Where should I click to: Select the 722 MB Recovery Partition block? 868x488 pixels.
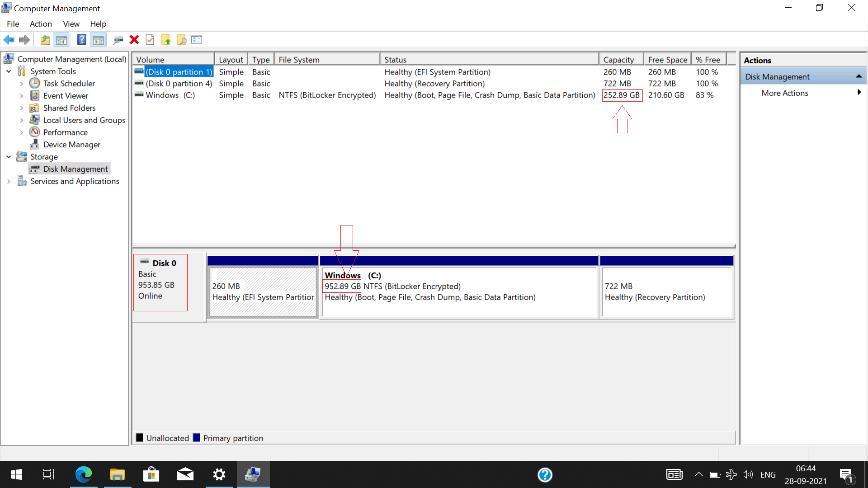tap(667, 292)
